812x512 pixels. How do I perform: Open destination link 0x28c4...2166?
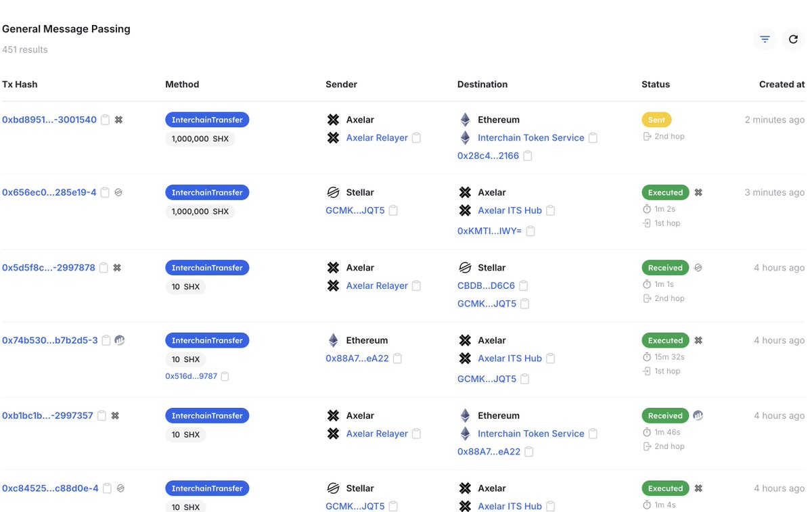click(488, 156)
